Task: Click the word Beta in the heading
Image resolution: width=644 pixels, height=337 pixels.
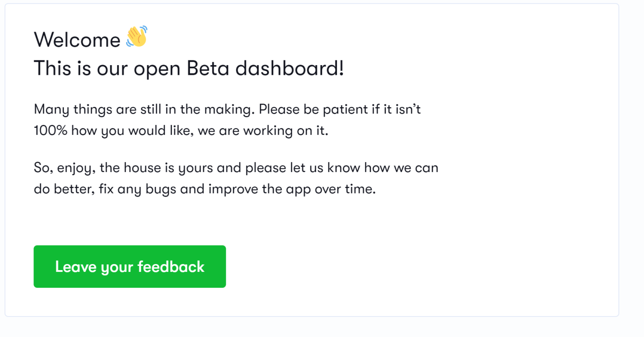Action: pos(208,68)
